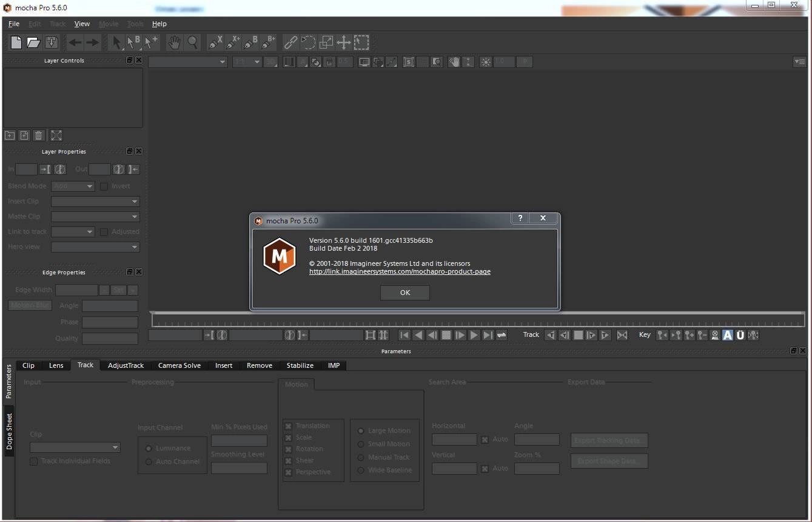
Task: Select the Zoom magnifier tool
Action: (192, 42)
